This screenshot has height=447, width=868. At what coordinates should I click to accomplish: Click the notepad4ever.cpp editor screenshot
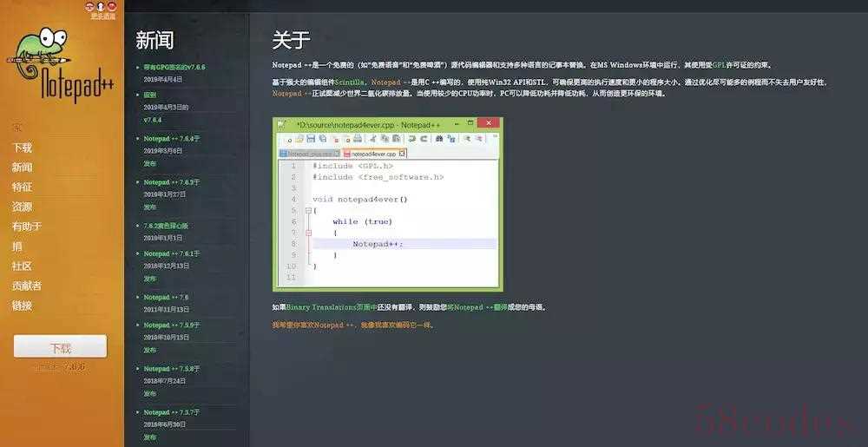pyautogui.click(x=387, y=204)
